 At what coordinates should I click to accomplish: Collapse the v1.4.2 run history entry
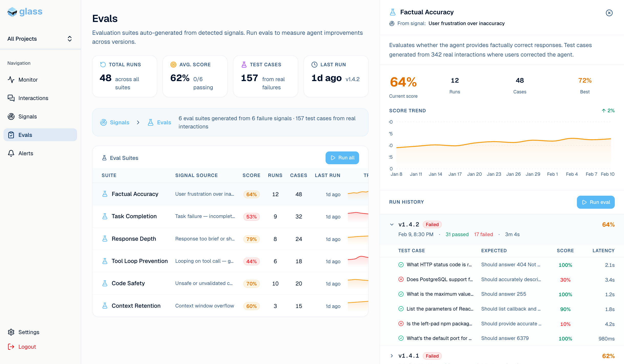[392, 225]
